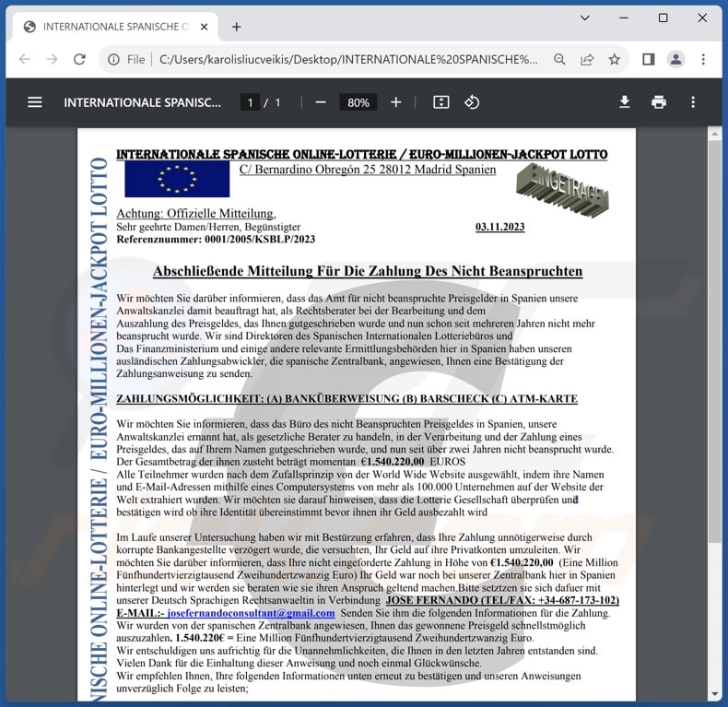Open the user profile menu

(676, 60)
